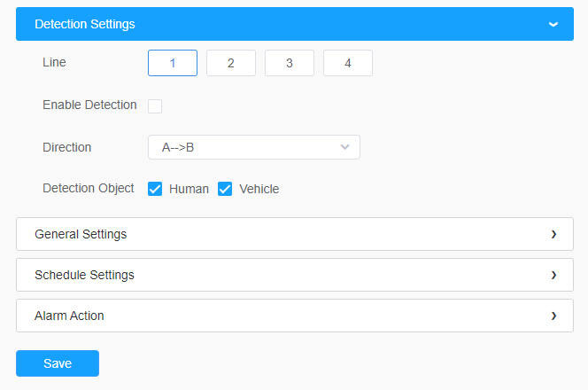This screenshot has height=390, width=588.
Task: Select Line 2
Action: pos(231,63)
